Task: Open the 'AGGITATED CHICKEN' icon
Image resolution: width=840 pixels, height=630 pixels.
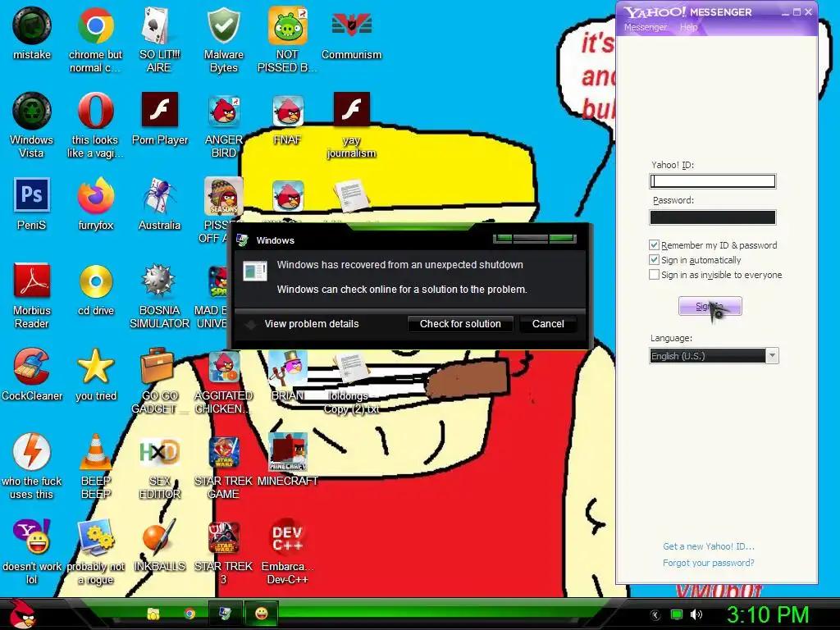Action: 223,367
